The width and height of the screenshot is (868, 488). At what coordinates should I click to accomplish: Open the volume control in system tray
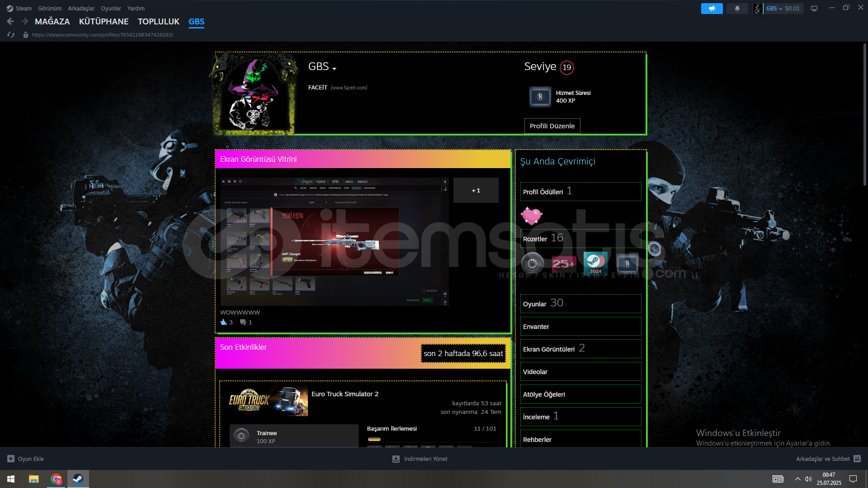coord(808,479)
